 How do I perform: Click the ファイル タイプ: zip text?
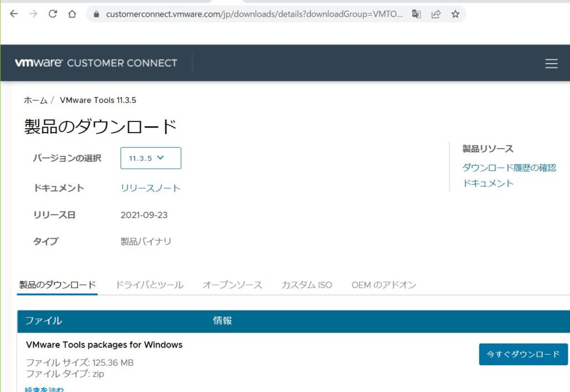coord(65,374)
